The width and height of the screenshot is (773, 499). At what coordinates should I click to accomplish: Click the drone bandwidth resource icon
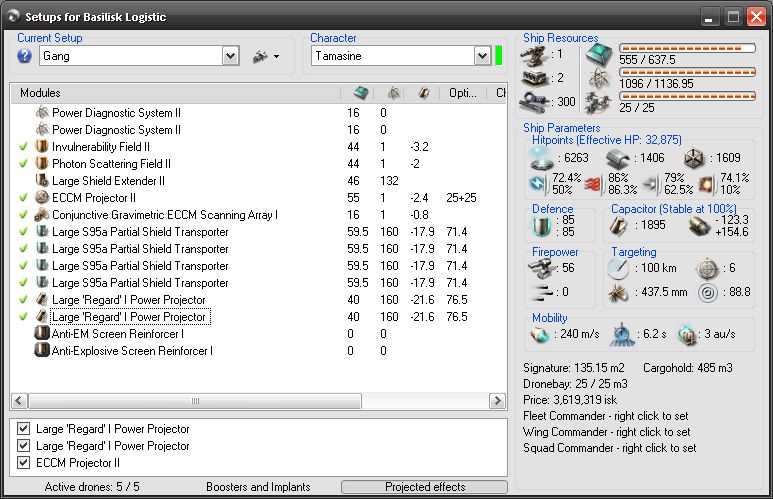pos(598,103)
